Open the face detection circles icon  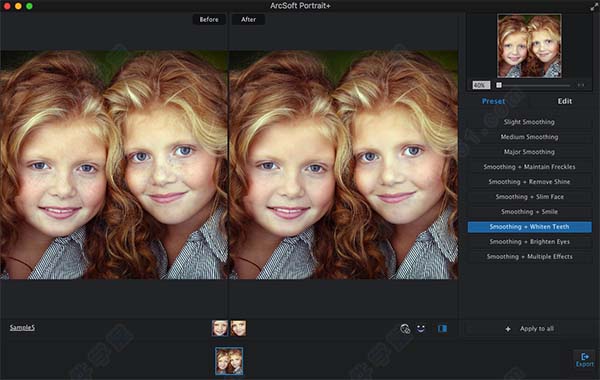(405, 328)
